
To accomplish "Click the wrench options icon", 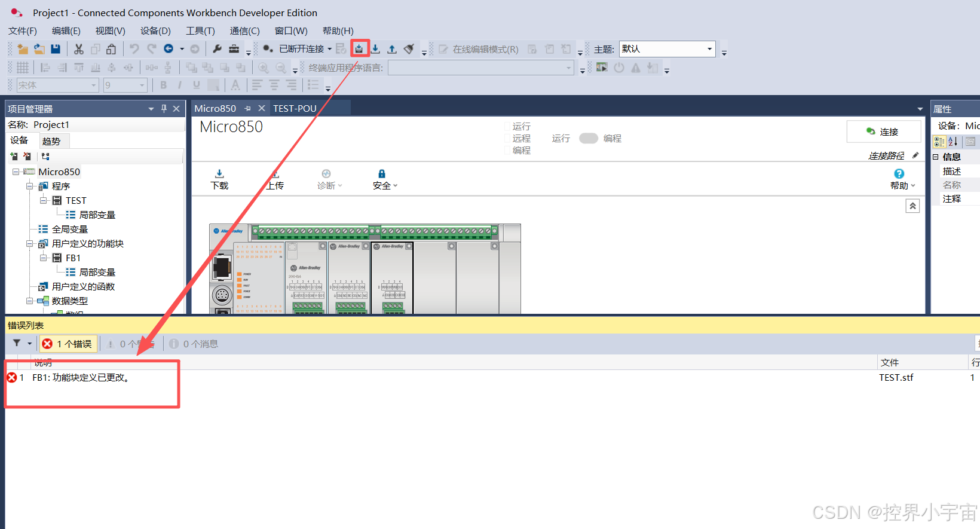I will tap(217, 49).
